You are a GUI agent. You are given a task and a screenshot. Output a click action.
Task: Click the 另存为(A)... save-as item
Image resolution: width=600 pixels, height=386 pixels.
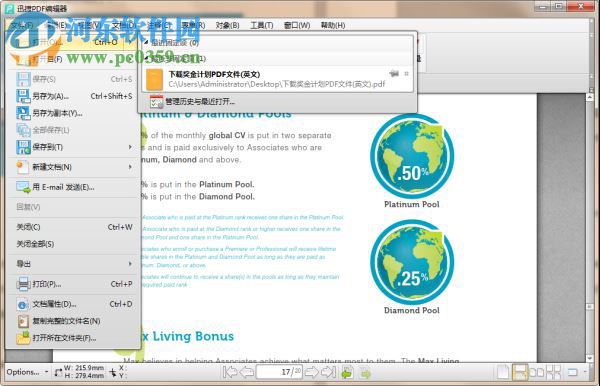[x=74, y=96]
